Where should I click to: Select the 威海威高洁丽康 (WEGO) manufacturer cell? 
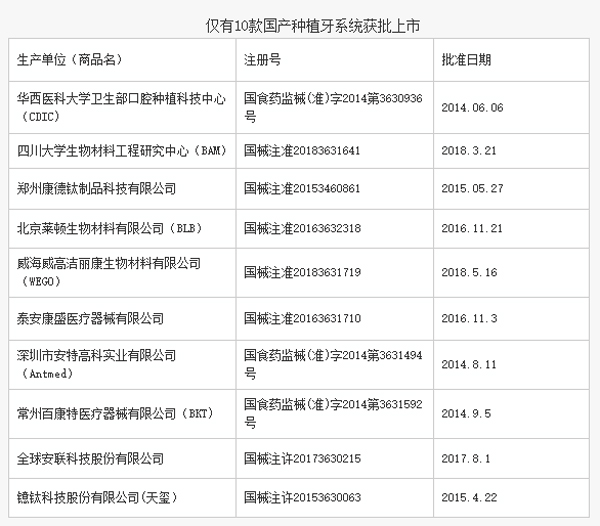tap(109, 271)
